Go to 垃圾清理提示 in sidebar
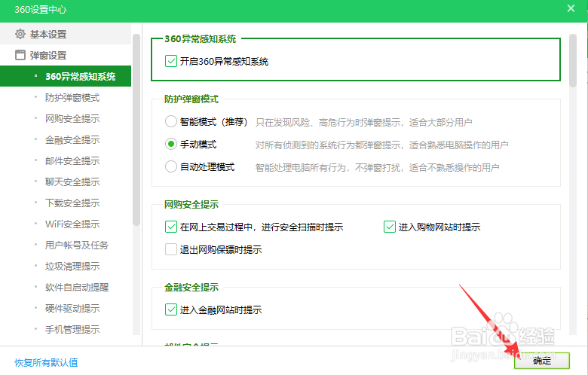 click(x=72, y=266)
